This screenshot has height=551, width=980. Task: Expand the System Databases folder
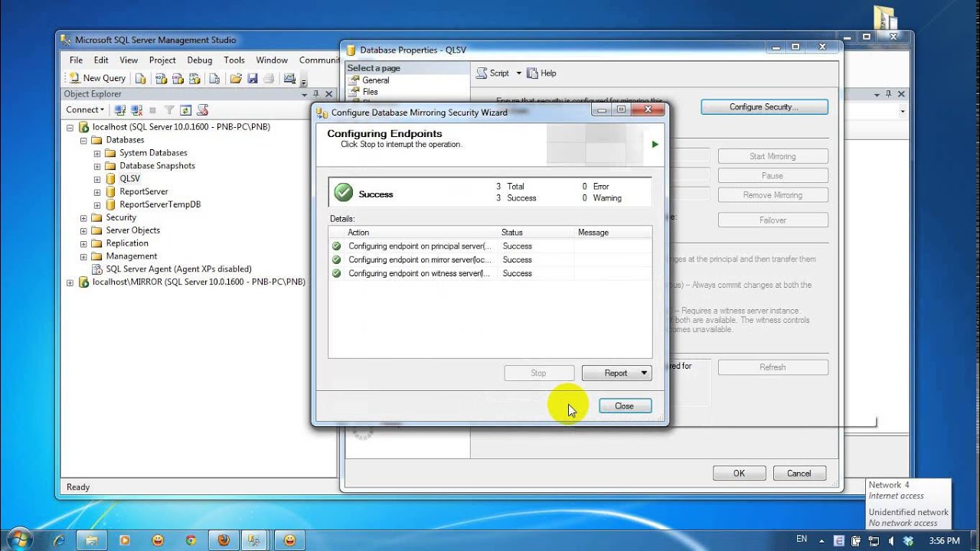click(x=97, y=153)
